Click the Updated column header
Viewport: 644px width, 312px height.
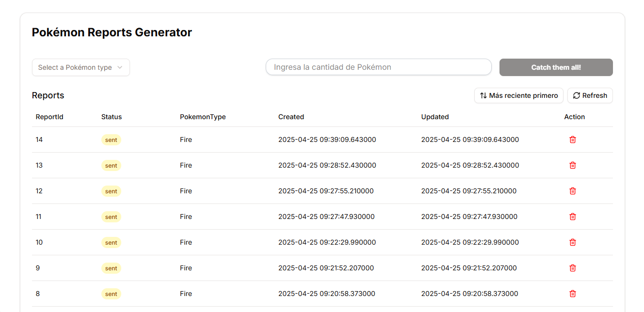[435, 117]
